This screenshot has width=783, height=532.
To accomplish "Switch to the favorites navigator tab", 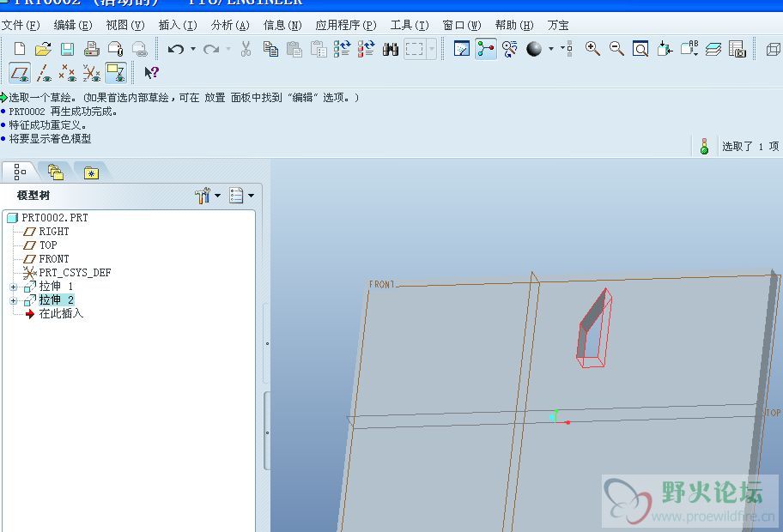I will click(x=91, y=172).
